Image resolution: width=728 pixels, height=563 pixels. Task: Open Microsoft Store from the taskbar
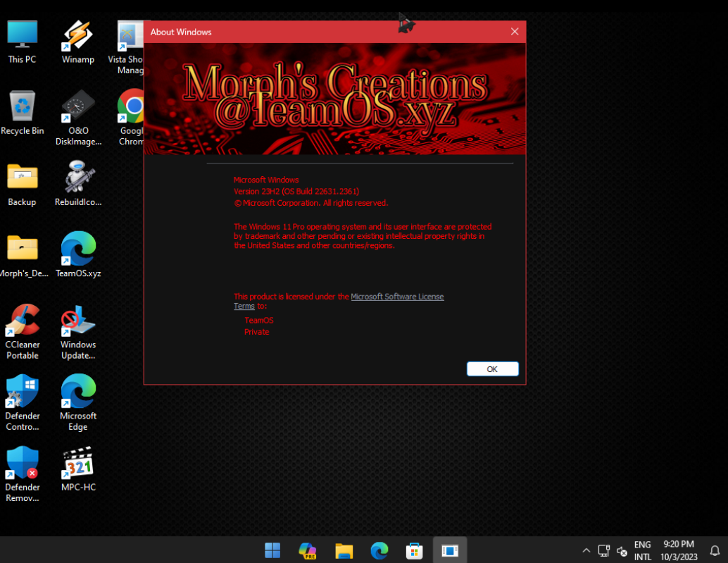(x=414, y=550)
